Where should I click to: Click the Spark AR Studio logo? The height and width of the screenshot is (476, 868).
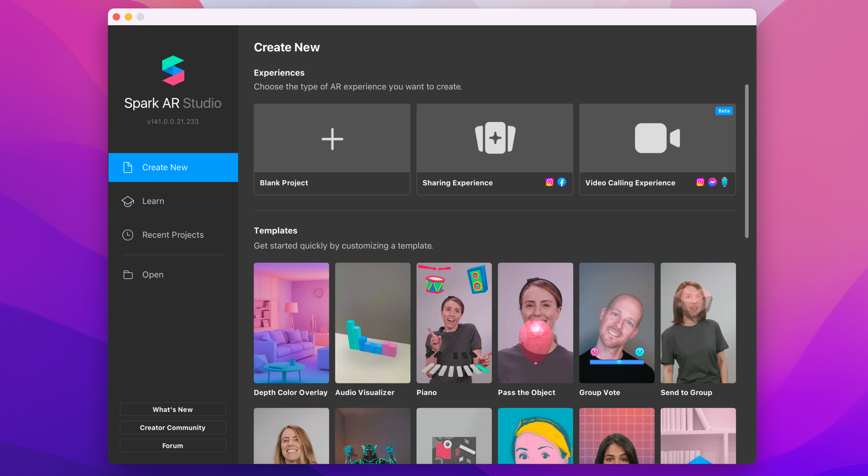pyautogui.click(x=173, y=71)
